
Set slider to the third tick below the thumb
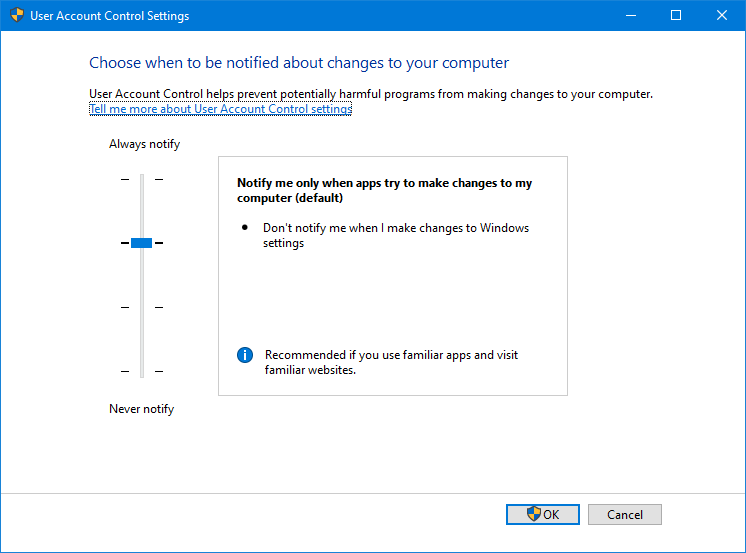[141, 307]
